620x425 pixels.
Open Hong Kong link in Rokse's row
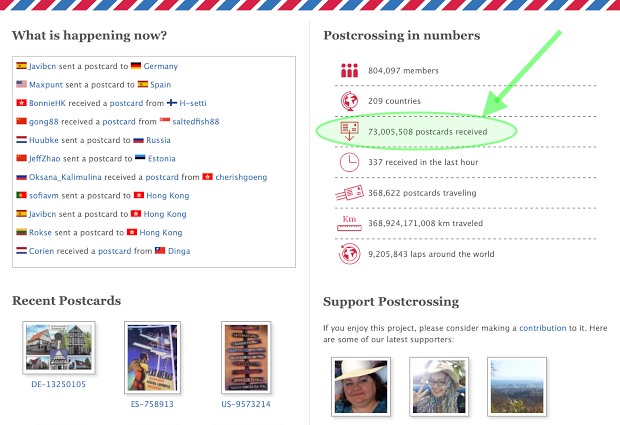(161, 232)
